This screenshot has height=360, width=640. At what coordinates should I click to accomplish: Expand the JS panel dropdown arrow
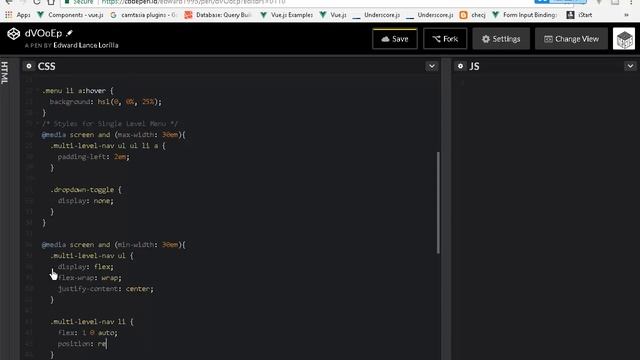pyautogui.click(x=630, y=66)
